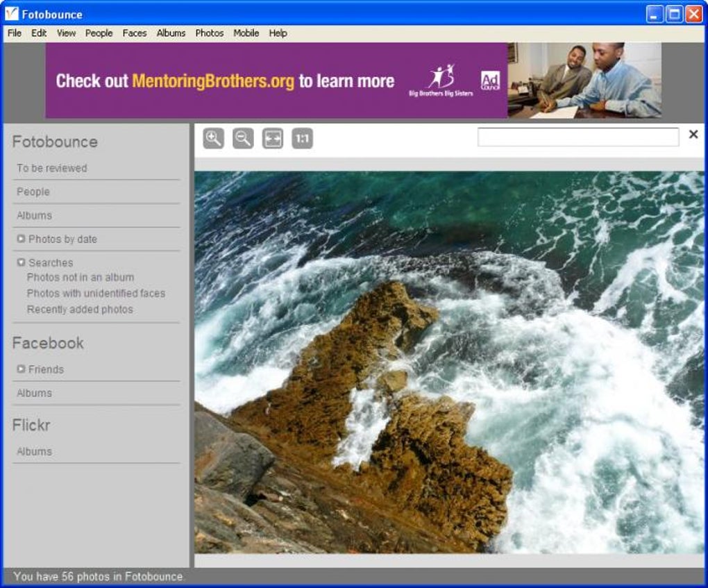Show the photo at 1:1 size

click(x=302, y=138)
